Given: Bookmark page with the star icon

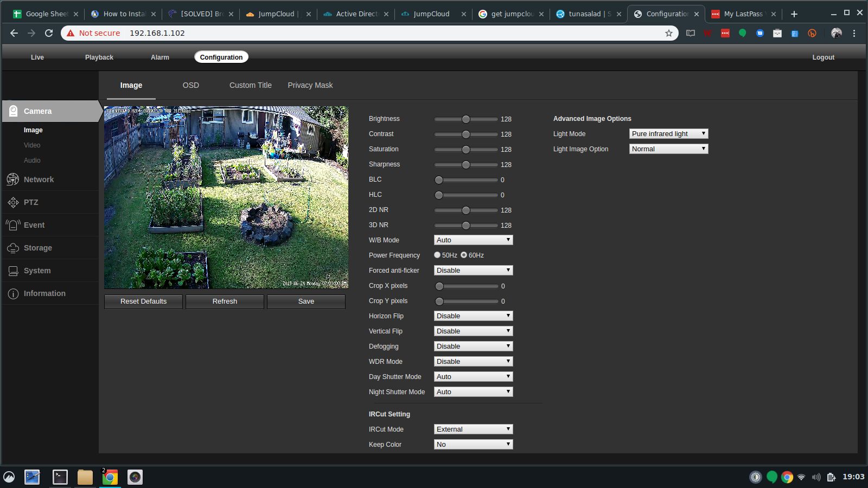Looking at the screenshot, I should coord(669,33).
